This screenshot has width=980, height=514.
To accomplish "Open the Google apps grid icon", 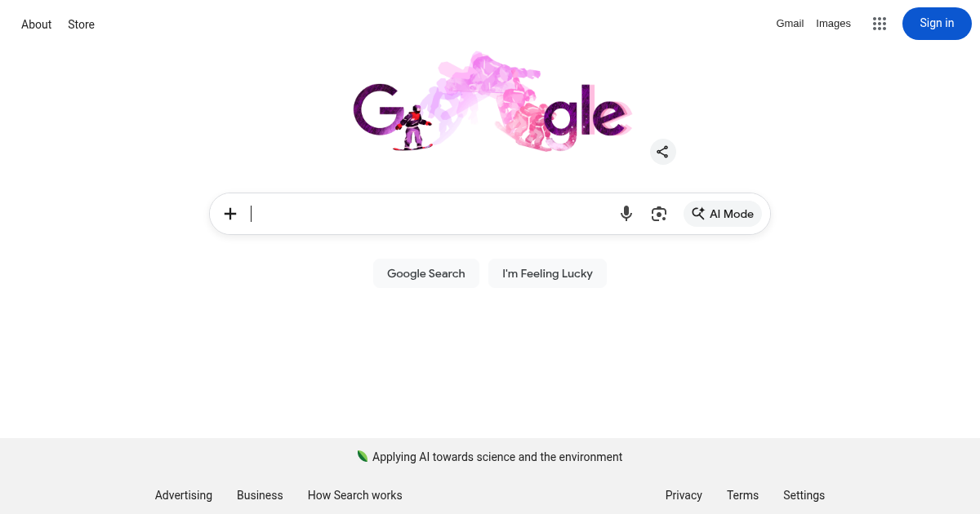I will [880, 24].
